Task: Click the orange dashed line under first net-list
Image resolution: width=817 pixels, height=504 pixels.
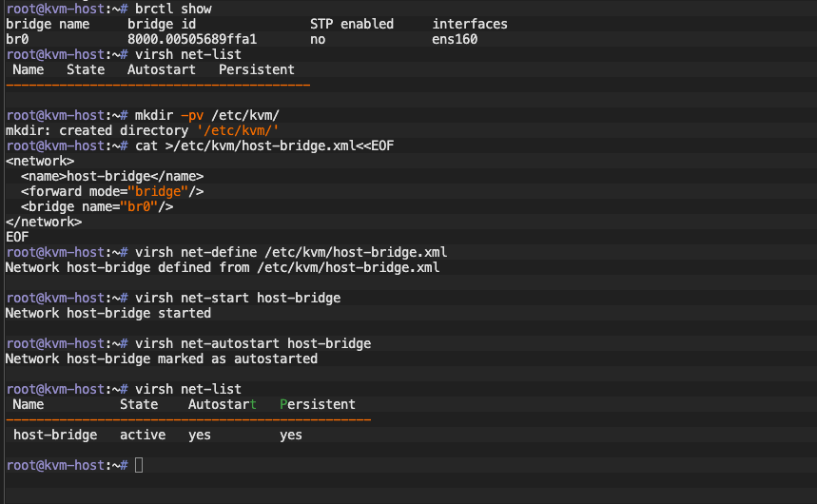Action: (158, 85)
